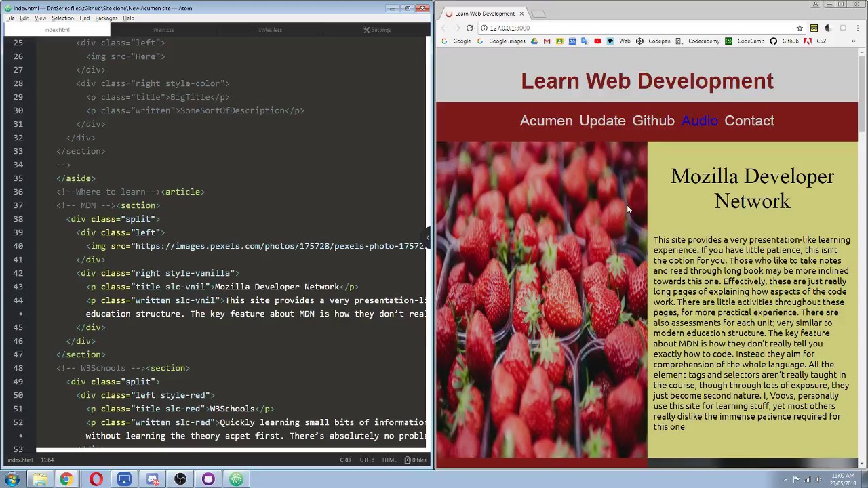Show the site information icon in the address bar
The image size is (868, 488).
point(484,28)
